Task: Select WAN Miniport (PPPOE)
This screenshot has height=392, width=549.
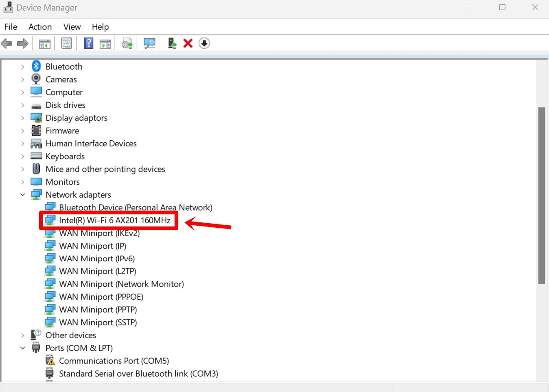Action: click(101, 297)
